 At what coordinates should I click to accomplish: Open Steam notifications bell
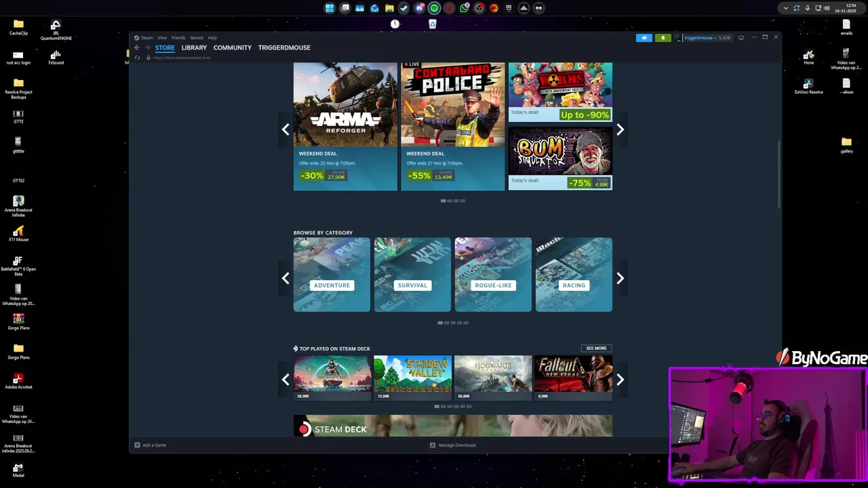click(x=663, y=38)
